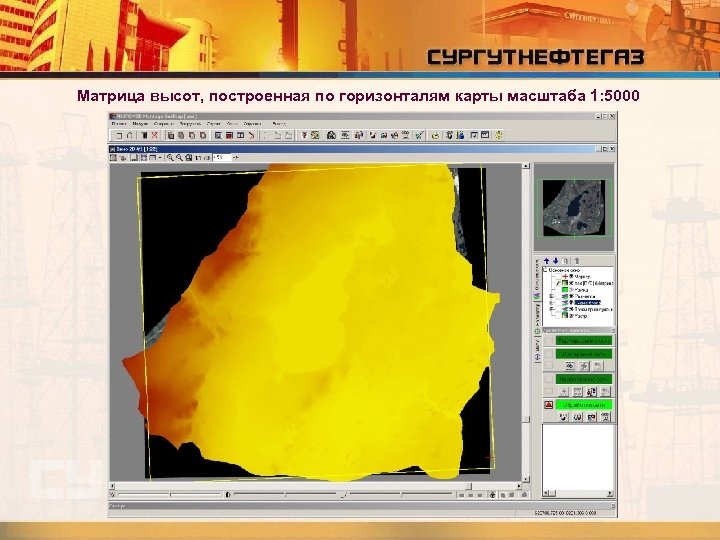Toggle the eye icon on the Растр layer
The width and height of the screenshot is (720, 540).
pos(571,316)
